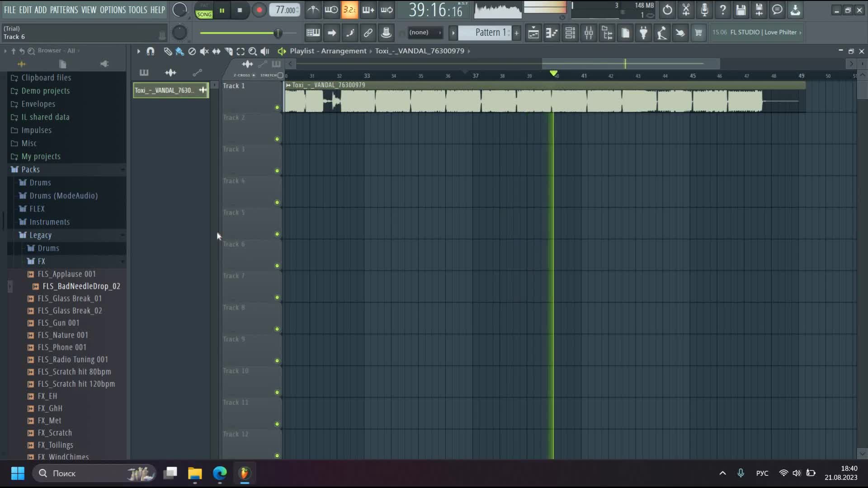The width and height of the screenshot is (868, 488).
Task: Select the slice tool
Action: (x=228, y=51)
